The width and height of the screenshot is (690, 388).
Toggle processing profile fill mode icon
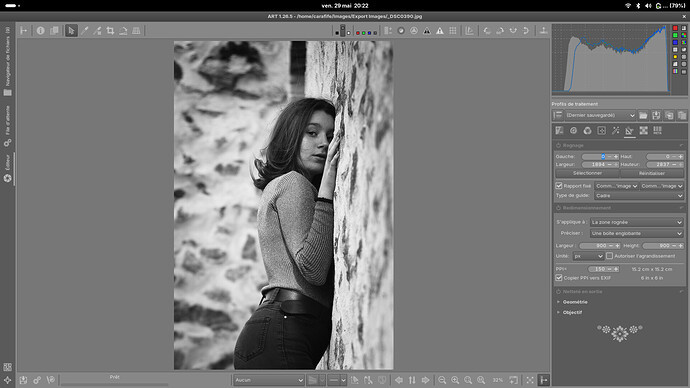[x=558, y=115]
